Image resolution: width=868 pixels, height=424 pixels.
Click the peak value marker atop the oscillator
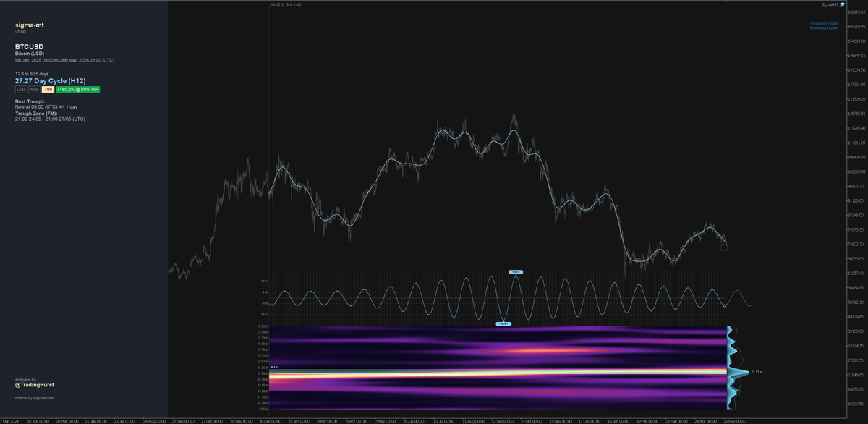515,272
